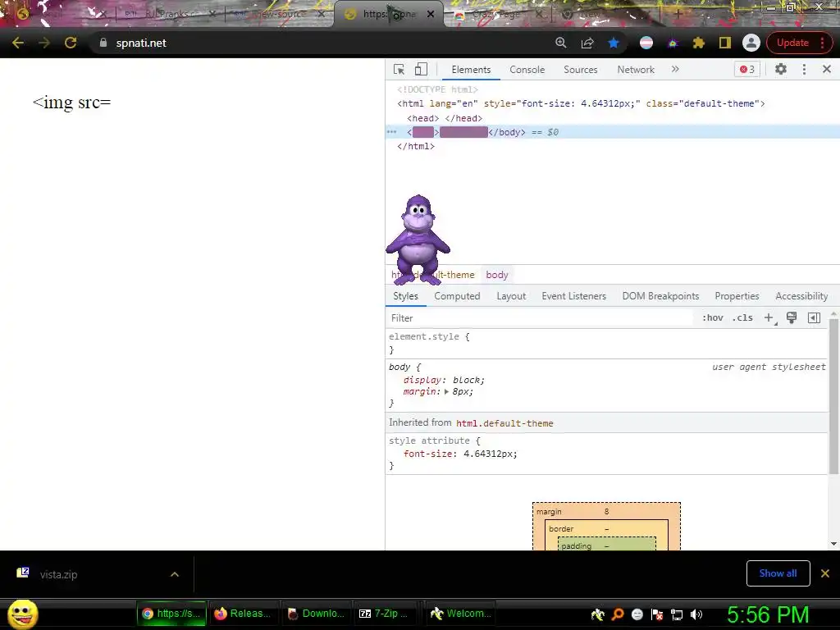Toggle the :hov element state panel
This screenshot has height=630, width=840.
713,317
